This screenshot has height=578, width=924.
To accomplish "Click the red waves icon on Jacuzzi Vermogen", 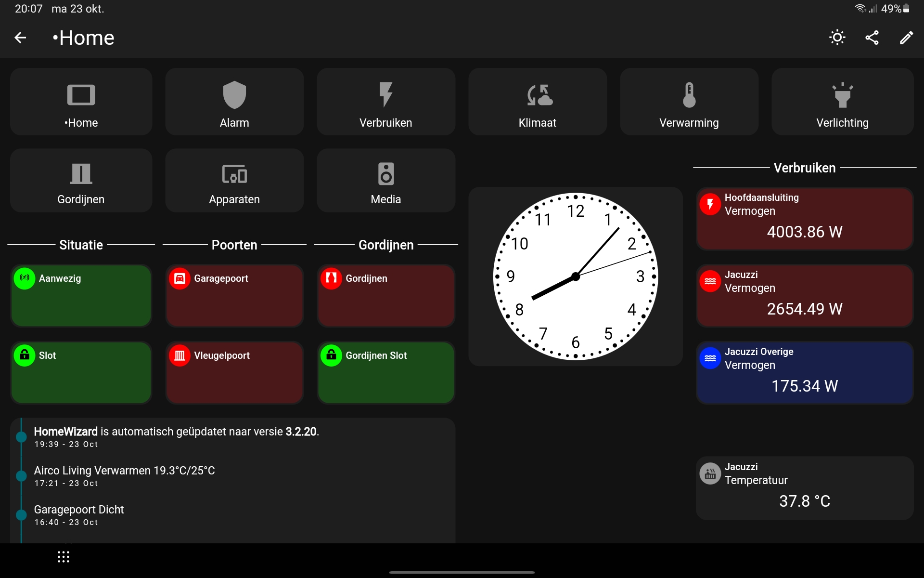I will (x=710, y=281).
